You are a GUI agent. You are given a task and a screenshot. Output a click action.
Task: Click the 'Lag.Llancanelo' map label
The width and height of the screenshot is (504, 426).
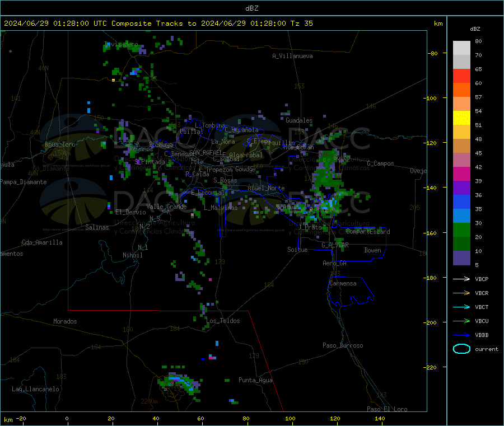coord(35,390)
